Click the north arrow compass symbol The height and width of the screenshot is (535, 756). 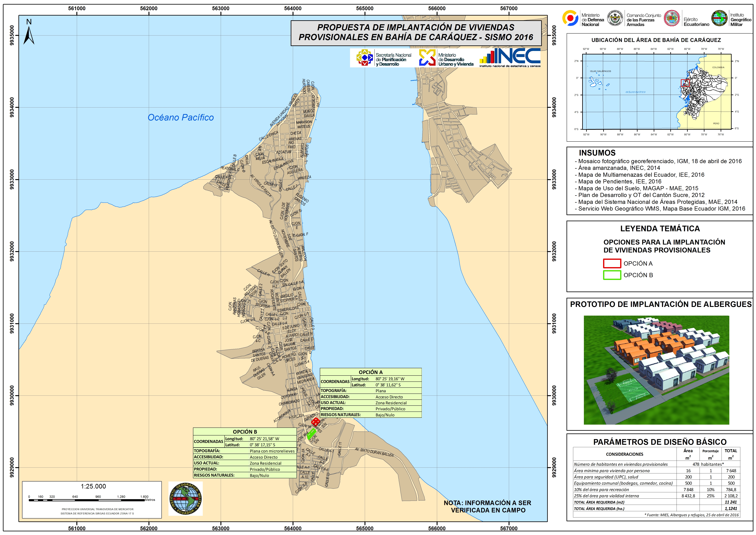(29, 36)
